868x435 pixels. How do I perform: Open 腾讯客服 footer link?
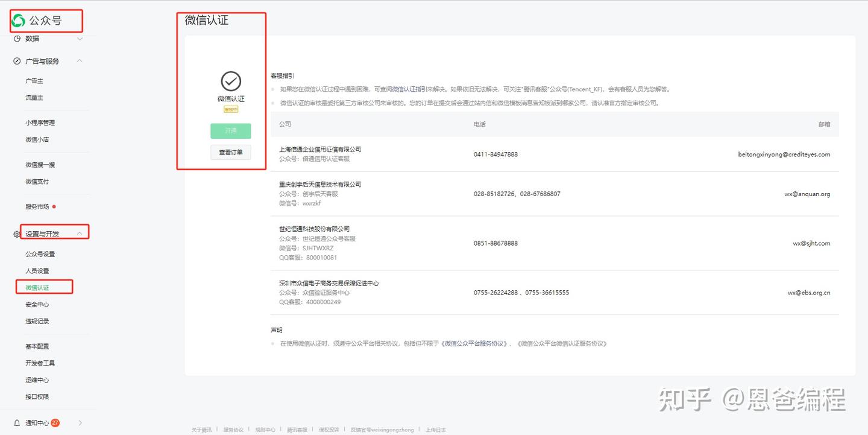coord(297,430)
